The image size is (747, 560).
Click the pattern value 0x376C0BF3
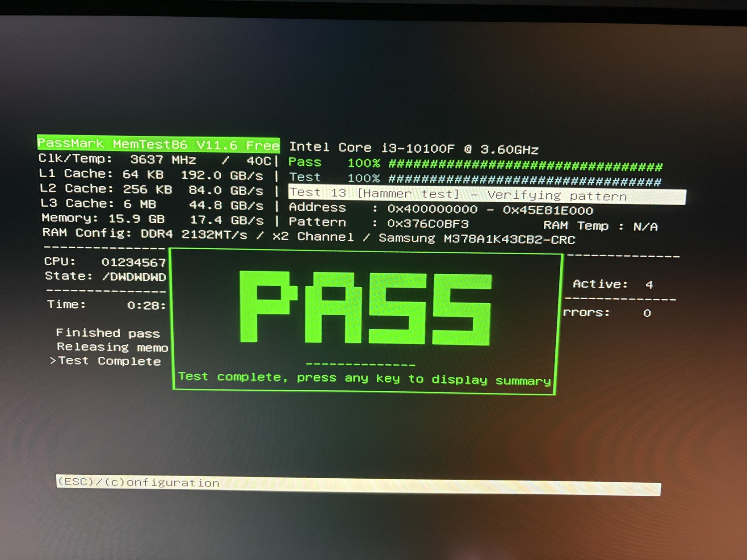428,223
